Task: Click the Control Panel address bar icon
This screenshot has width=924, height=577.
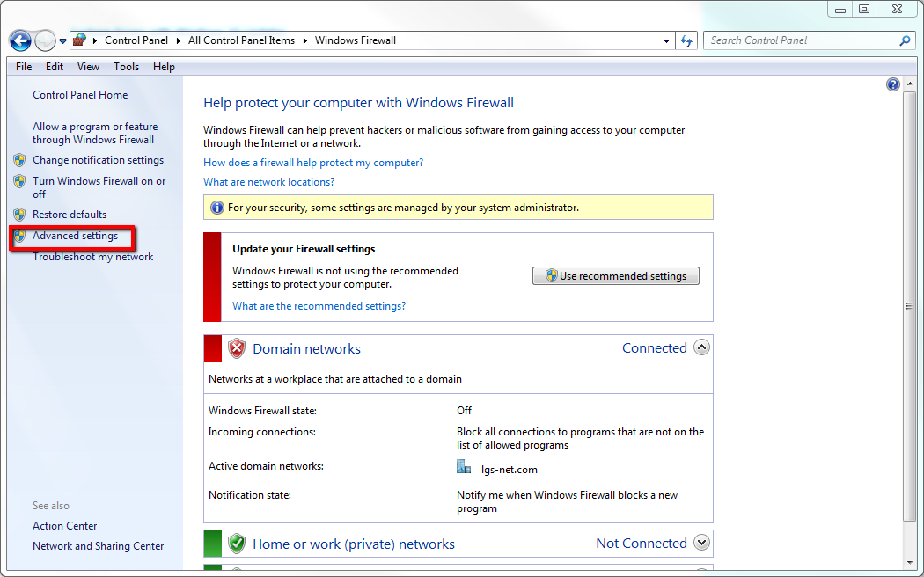Action: pos(80,40)
